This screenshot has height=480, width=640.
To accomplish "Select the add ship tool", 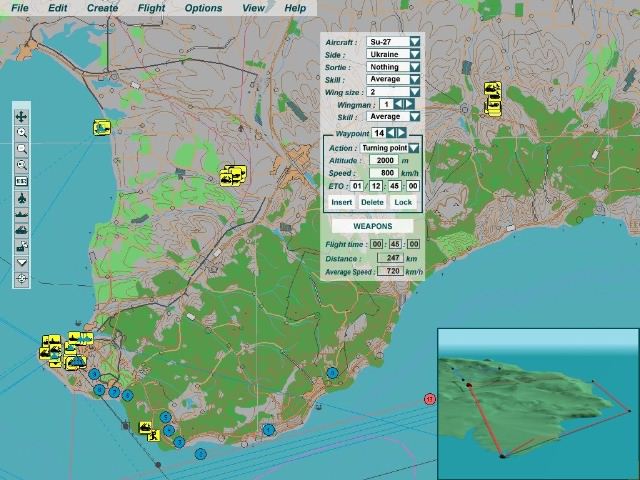I will tap(22, 213).
